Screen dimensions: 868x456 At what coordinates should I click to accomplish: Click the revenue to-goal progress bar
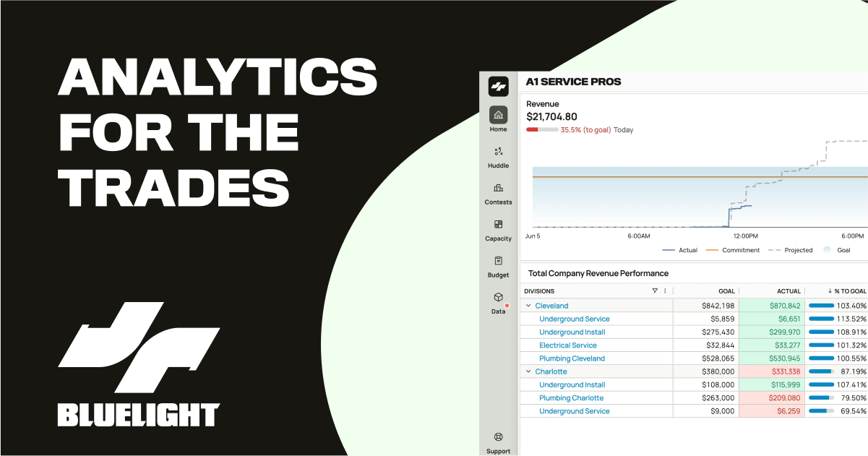click(x=542, y=130)
